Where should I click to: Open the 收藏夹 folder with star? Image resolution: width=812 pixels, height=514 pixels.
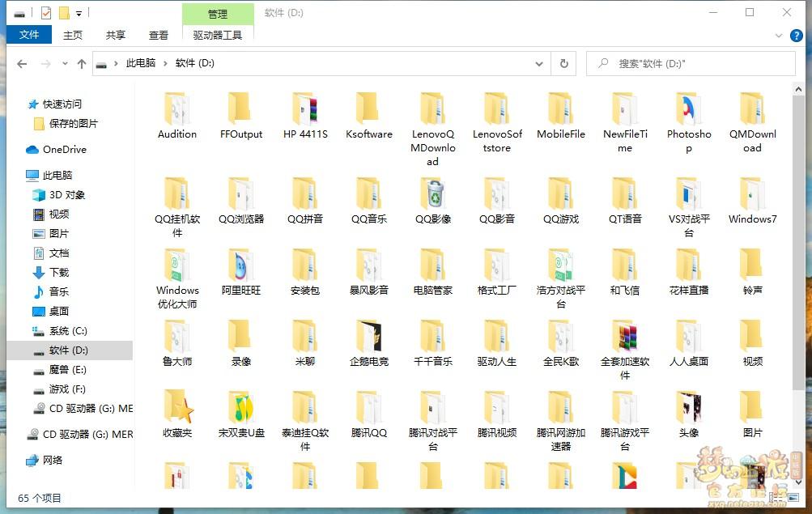point(177,414)
